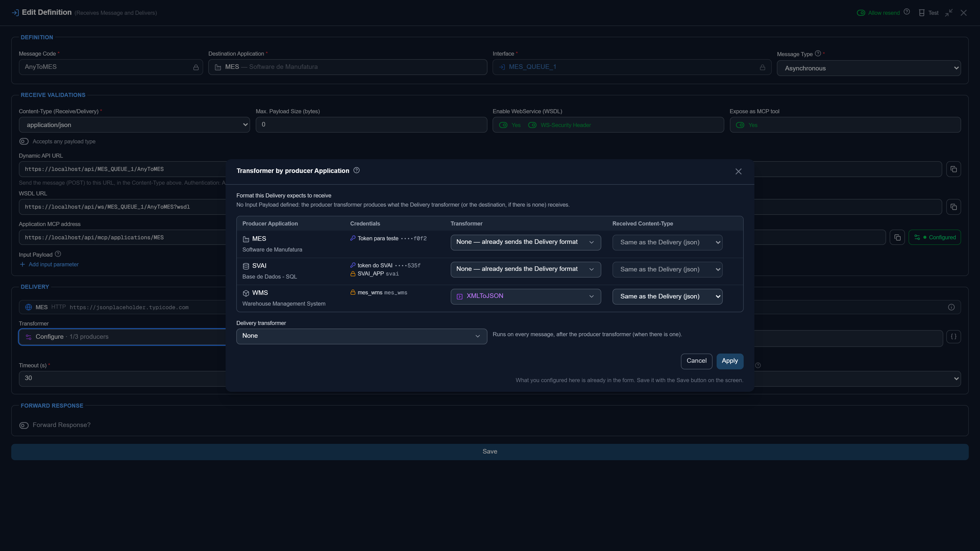Close the Transformer by producer Application dialog
This screenshot has width=980, height=551.
coord(738,171)
